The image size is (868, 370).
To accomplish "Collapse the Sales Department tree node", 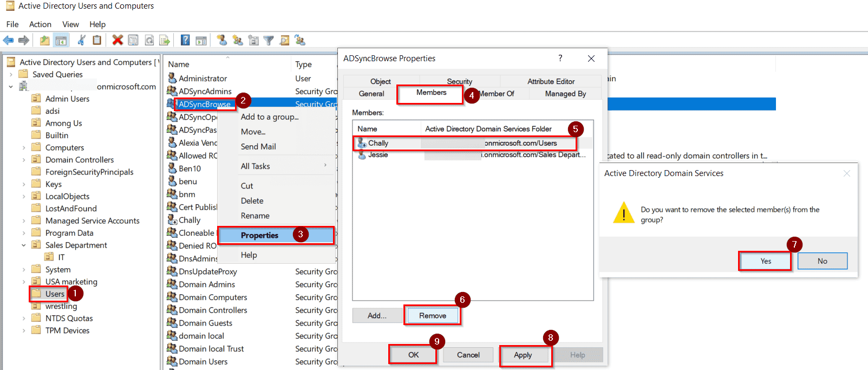I will coord(24,245).
